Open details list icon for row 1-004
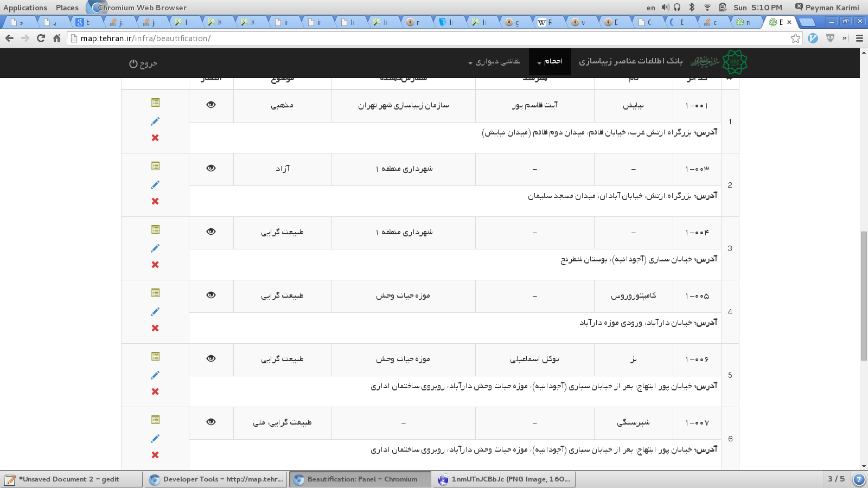The width and height of the screenshot is (868, 488). pyautogui.click(x=155, y=229)
